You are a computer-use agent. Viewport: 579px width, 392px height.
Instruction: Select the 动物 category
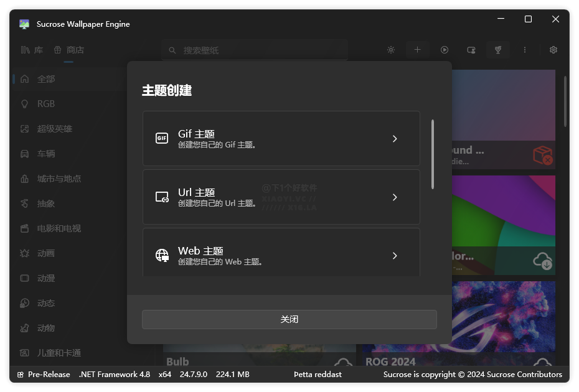[x=70, y=328]
